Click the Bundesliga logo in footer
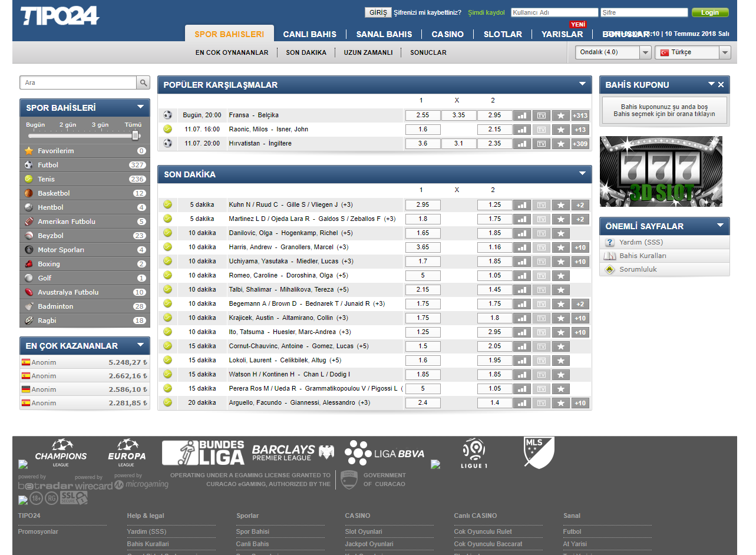Viewport: 756px width, 555px height. pyautogui.click(x=203, y=453)
